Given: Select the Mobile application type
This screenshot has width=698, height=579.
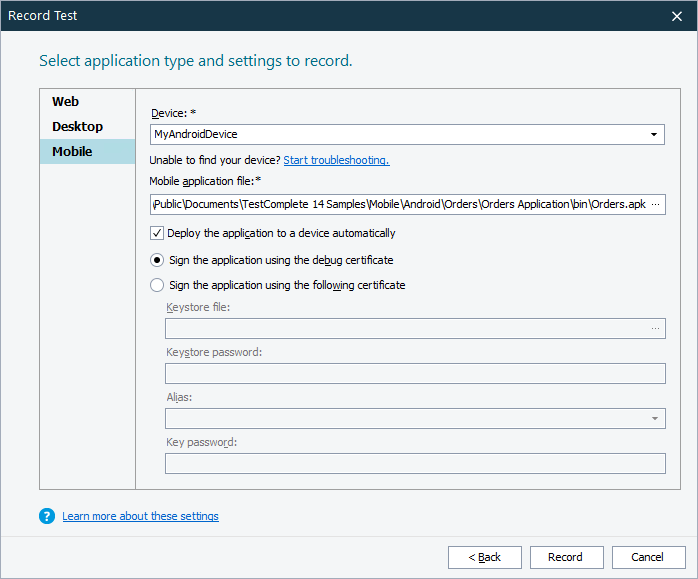Looking at the screenshot, I should (x=72, y=152).
